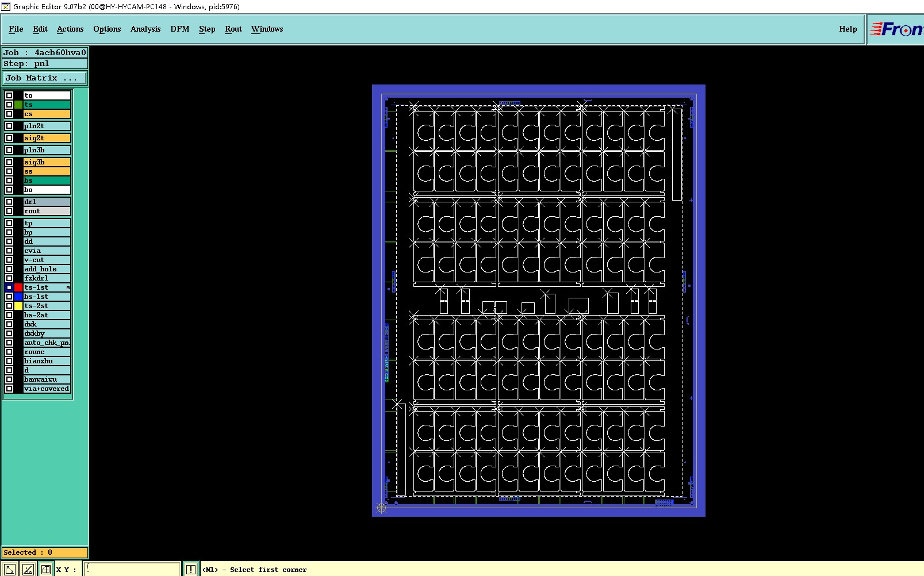Toggle display checkbox for layer via+covered
The width and height of the screenshot is (924, 576).
tap(9, 389)
